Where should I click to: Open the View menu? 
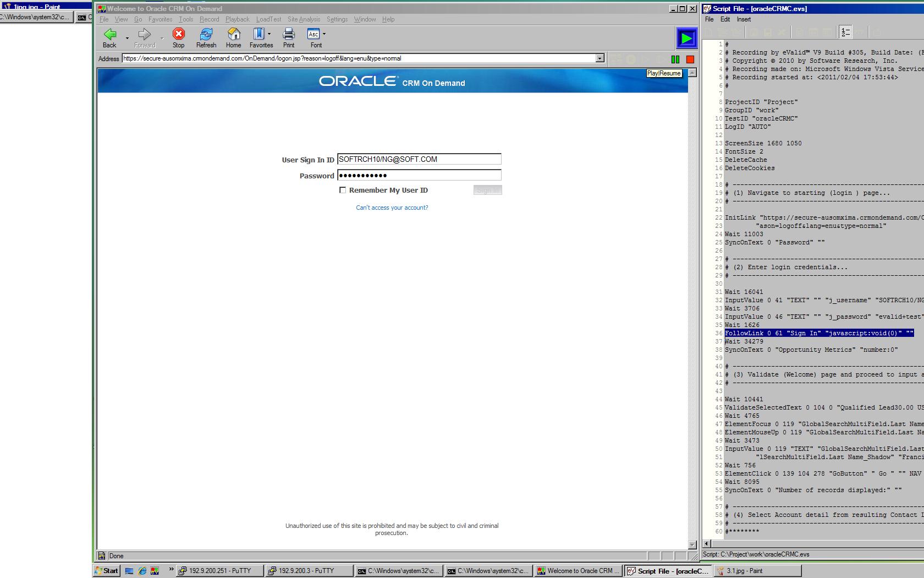point(121,19)
